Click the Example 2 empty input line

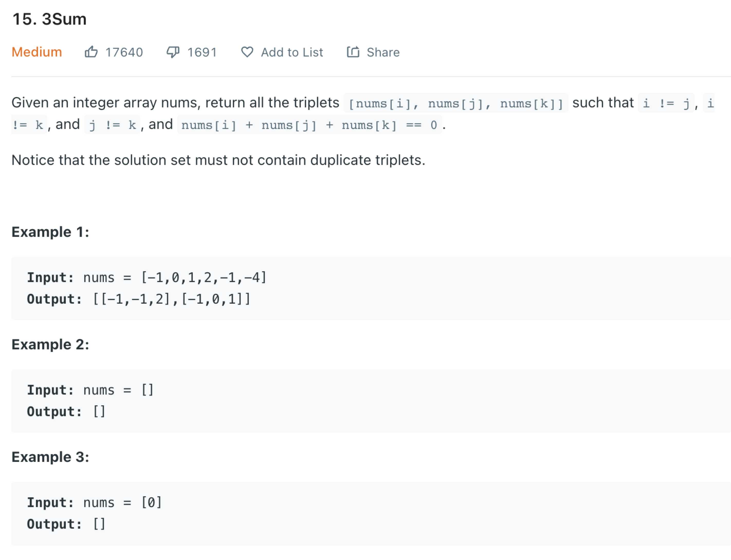90,390
